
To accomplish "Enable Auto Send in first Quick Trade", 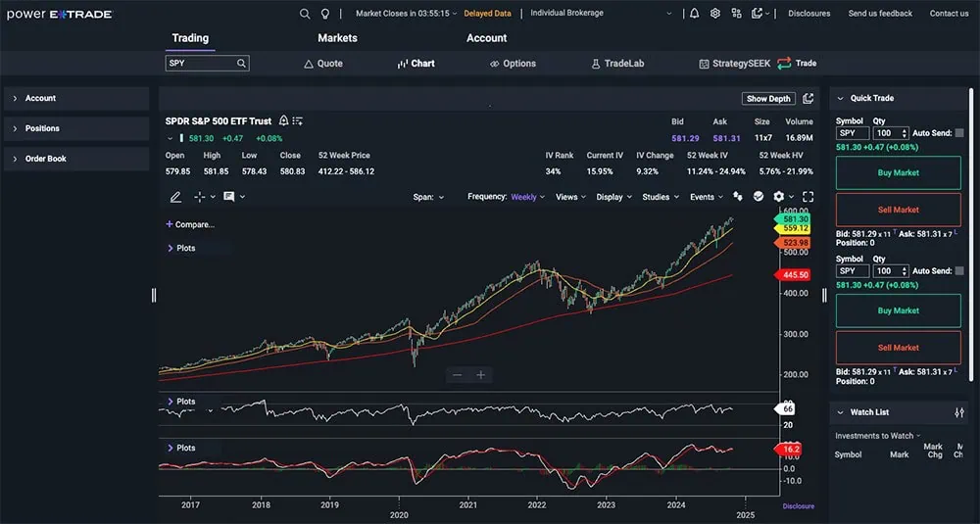I will (x=959, y=133).
